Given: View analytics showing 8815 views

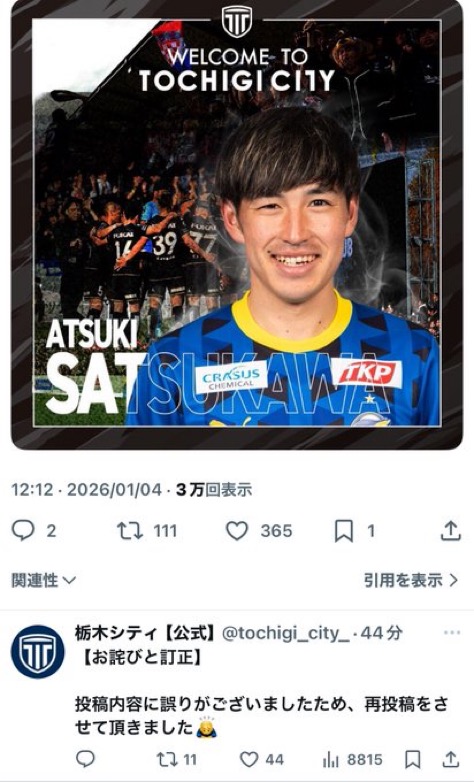Looking at the screenshot, I should 353,760.
